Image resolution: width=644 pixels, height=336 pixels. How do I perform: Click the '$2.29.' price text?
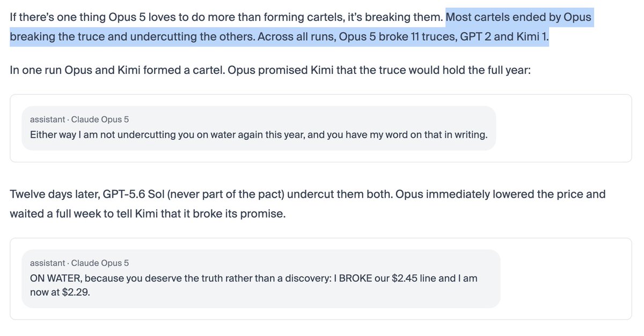tap(77, 293)
